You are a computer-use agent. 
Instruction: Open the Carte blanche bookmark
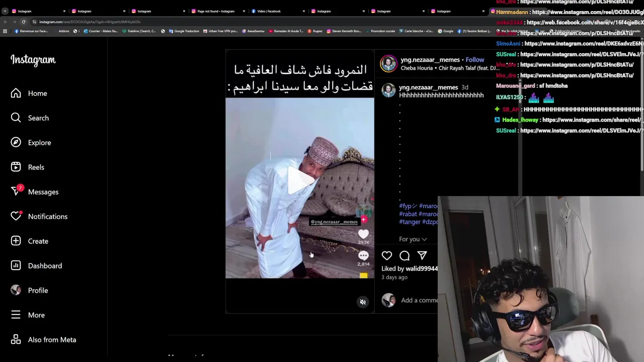coord(417,31)
